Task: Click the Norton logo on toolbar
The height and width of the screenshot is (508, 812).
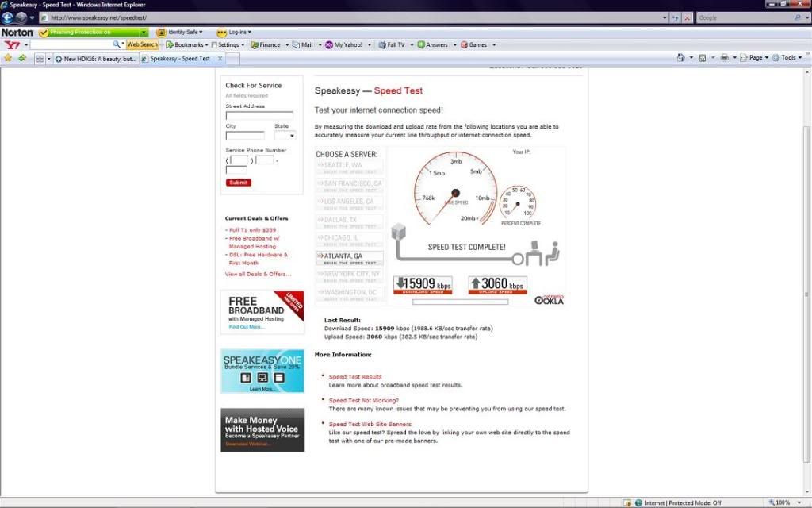Action: pyautogui.click(x=17, y=32)
